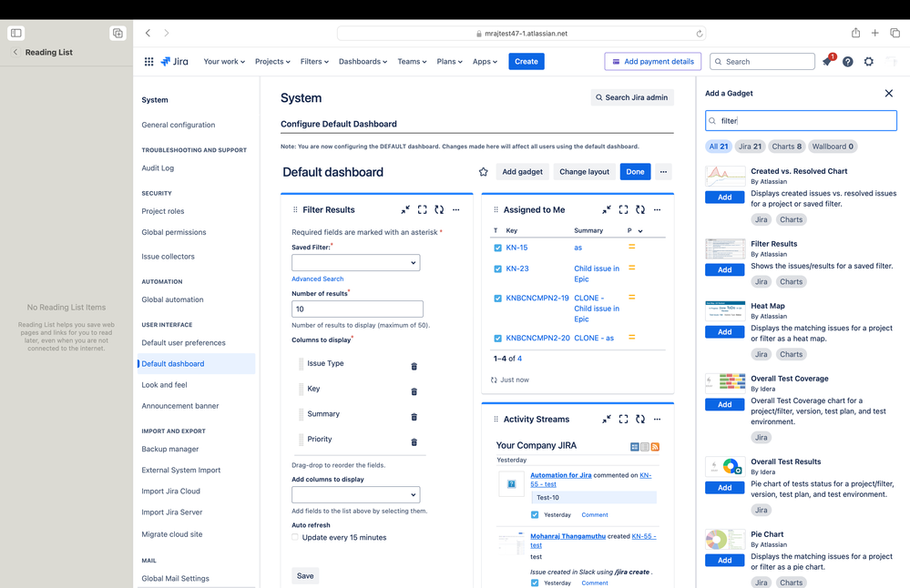Maximize the Assigned to Me gadget

(x=623, y=210)
